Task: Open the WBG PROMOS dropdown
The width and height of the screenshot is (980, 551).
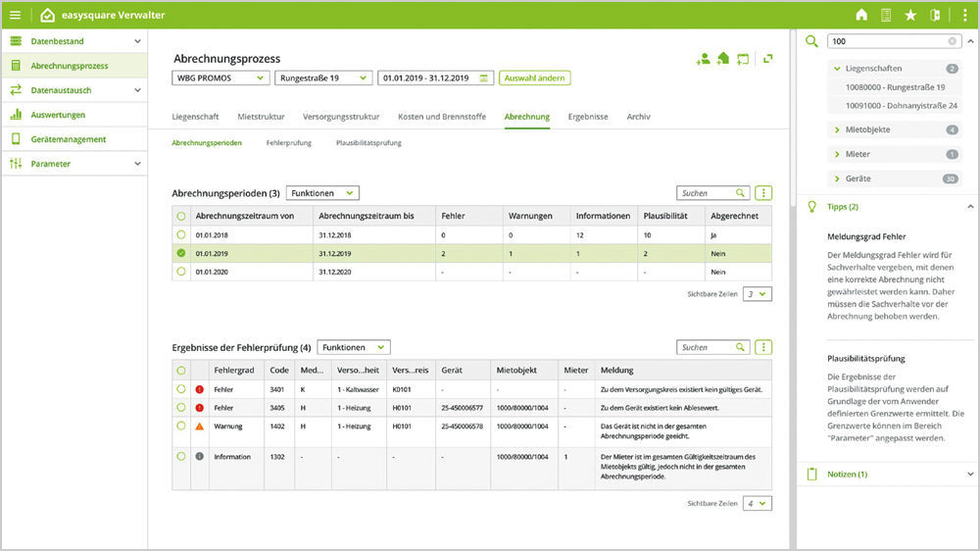Action: click(x=220, y=78)
